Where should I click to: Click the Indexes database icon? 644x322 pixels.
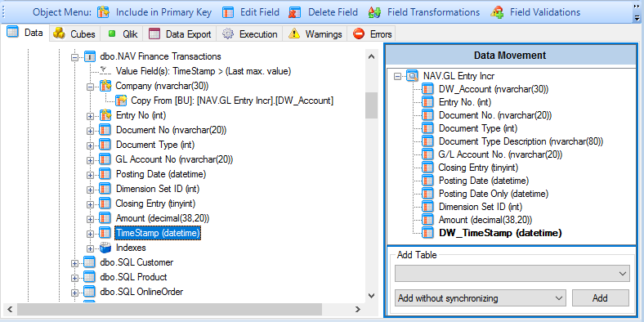(105, 248)
